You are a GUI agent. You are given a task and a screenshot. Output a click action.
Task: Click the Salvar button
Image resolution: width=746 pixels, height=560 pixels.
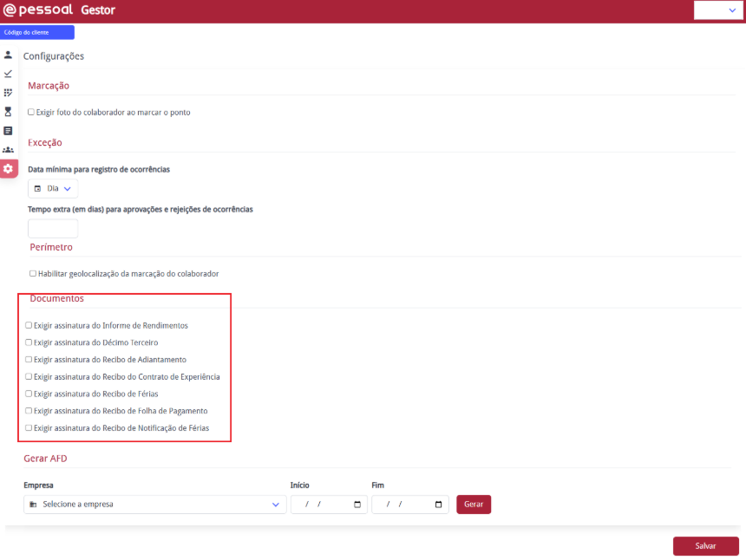[705, 546]
